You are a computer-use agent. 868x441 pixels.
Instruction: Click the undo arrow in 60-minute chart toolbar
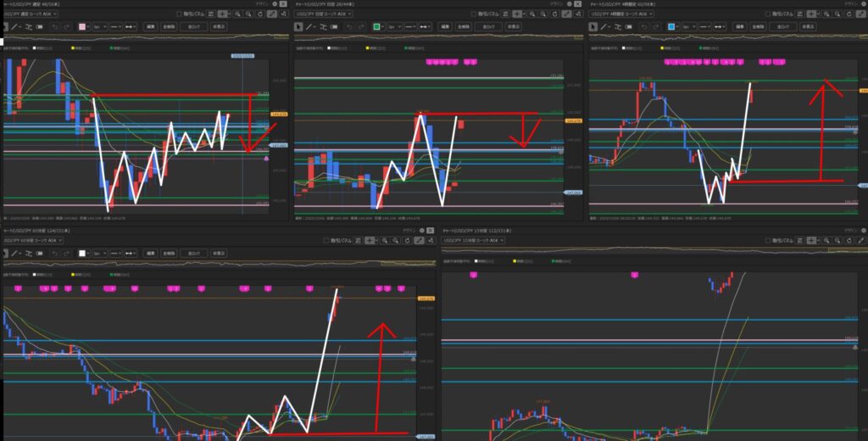55,253
